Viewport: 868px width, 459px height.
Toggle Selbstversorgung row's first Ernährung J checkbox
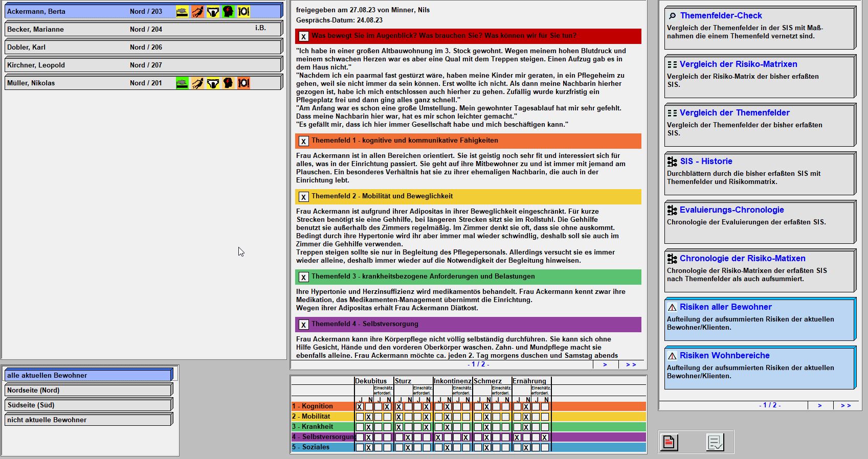[x=517, y=438]
